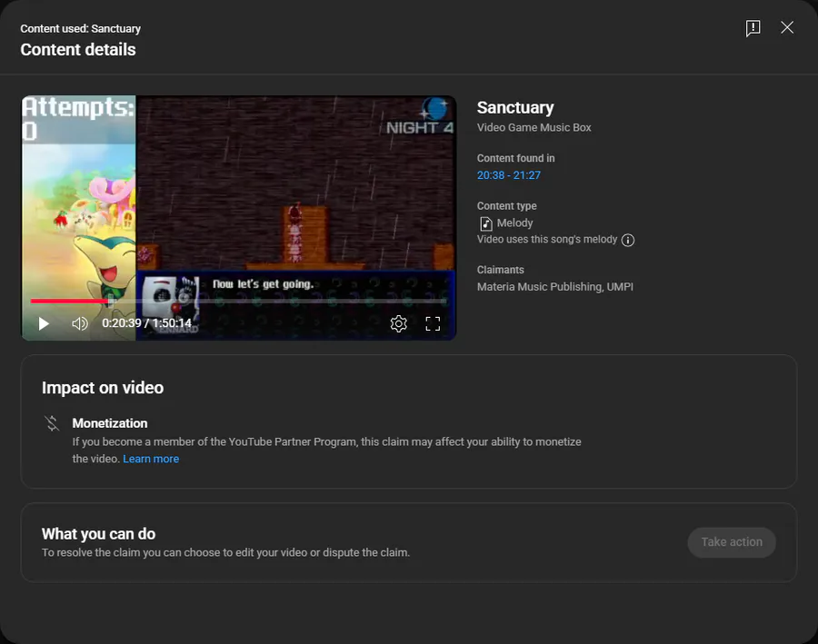Screen dimensions: 818x644
Task: Click the "Monetization" heading
Action: 110,423
